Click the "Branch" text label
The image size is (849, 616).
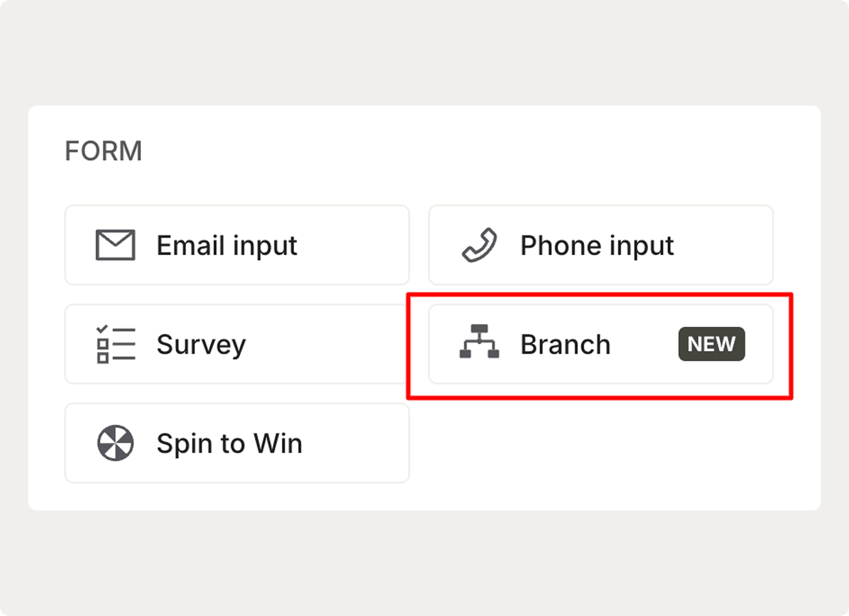click(565, 344)
